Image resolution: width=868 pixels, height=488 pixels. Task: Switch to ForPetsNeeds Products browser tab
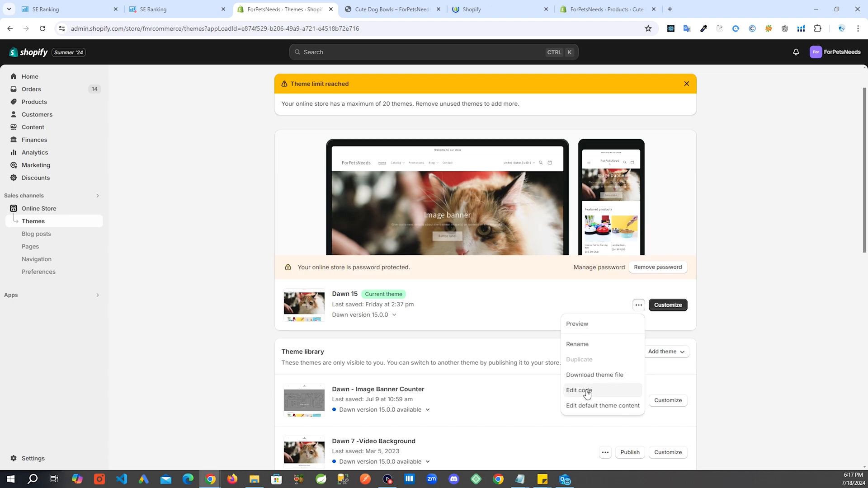(607, 9)
